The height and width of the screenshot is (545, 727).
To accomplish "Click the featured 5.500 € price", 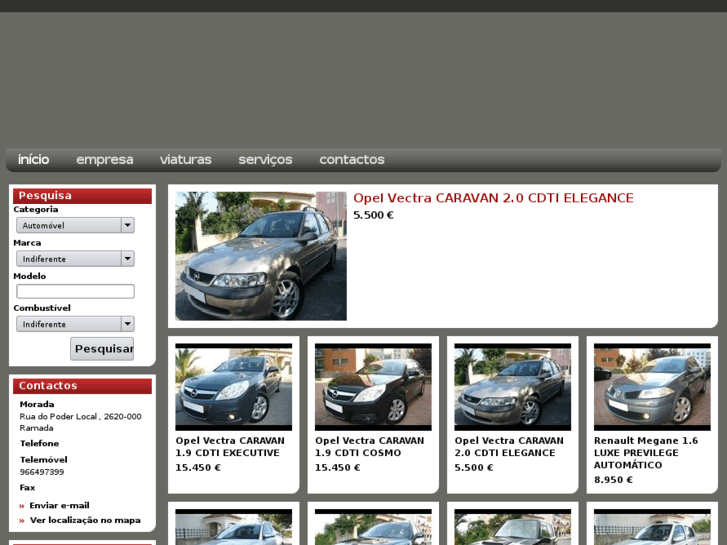I will pos(373,215).
